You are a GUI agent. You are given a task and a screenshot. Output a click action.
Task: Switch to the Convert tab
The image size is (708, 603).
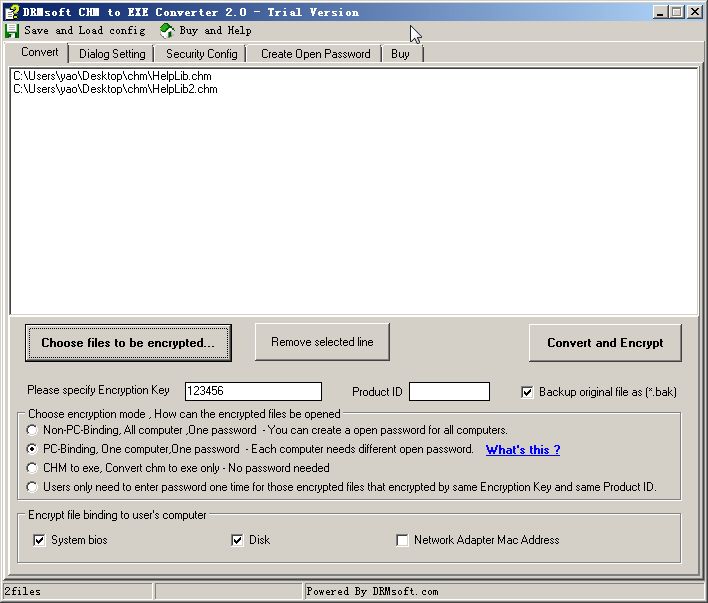(39, 52)
